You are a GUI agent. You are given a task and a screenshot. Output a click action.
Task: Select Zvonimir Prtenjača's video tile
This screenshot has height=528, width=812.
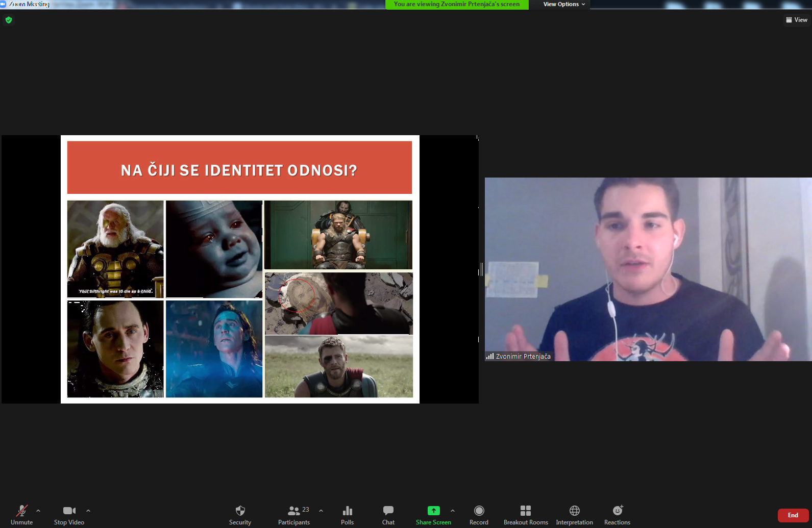point(648,269)
